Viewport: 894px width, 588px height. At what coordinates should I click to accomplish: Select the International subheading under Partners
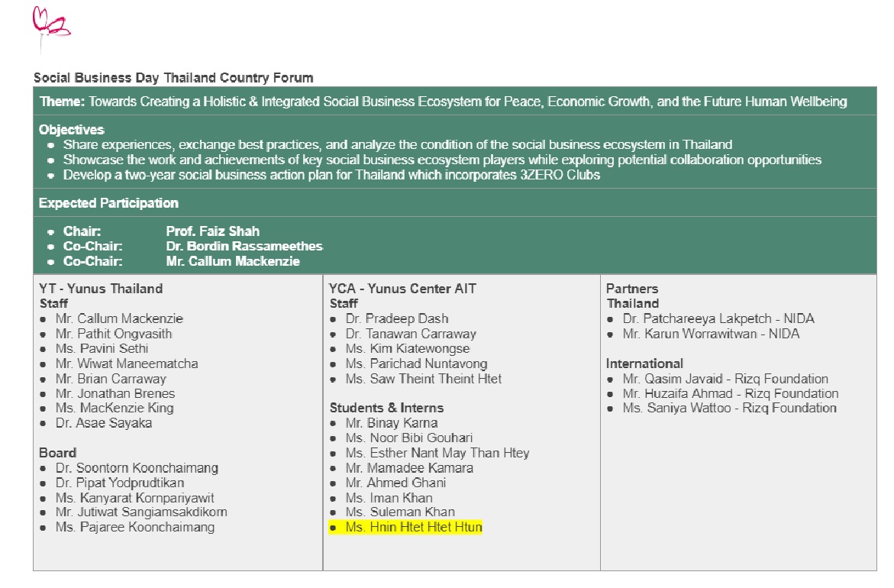tap(644, 363)
